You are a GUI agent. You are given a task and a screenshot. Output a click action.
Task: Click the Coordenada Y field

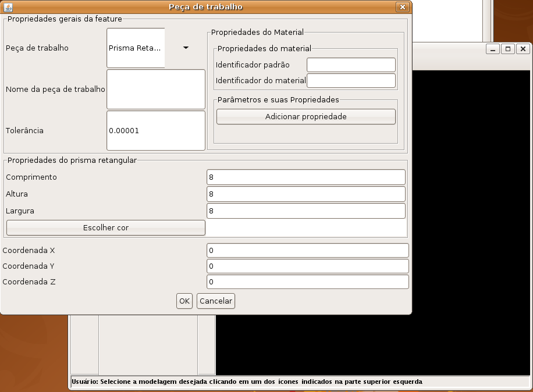(x=307, y=266)
